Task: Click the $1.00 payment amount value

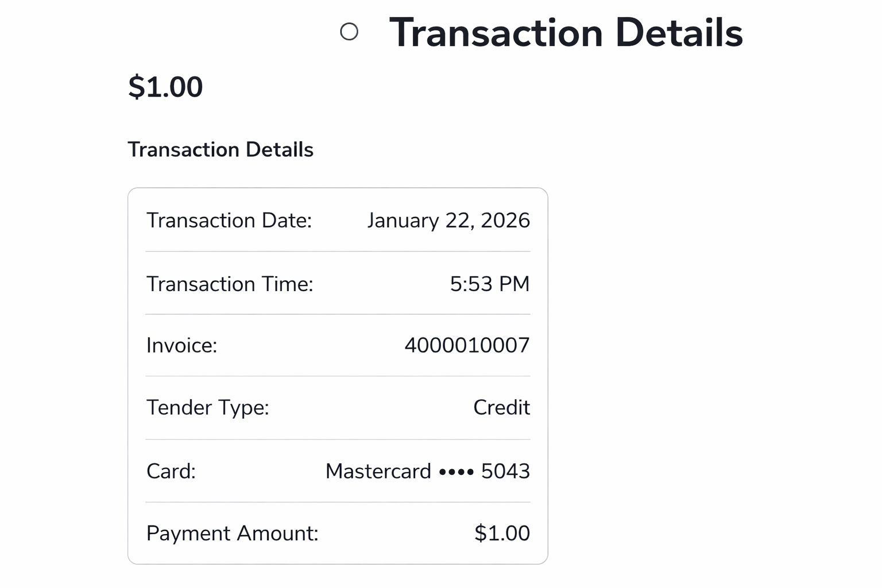Action: pyautogui.click(x=502, y=533)
